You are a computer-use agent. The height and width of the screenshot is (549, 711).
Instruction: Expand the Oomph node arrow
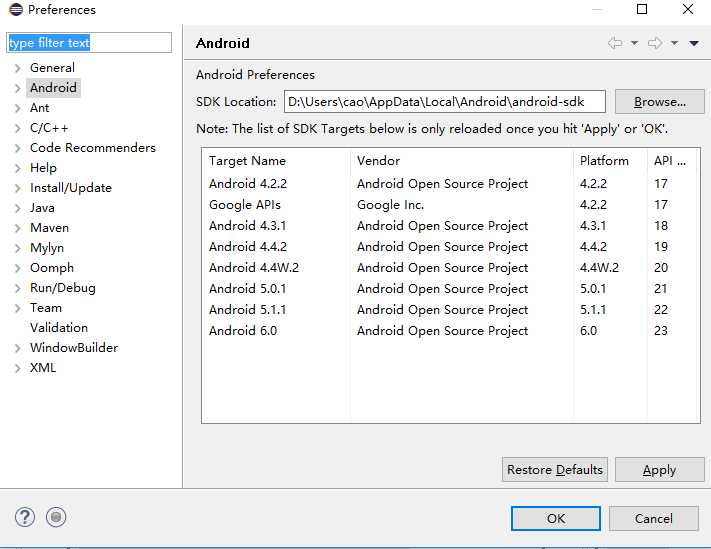18,268
